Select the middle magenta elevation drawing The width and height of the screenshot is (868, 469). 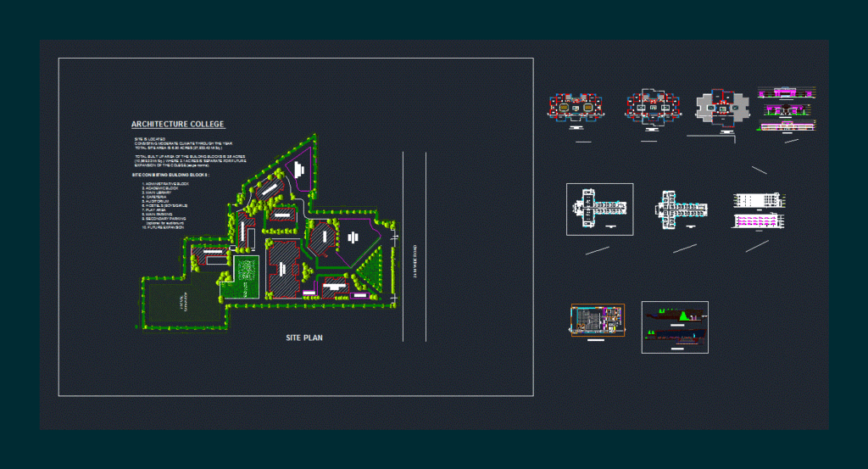787,111
